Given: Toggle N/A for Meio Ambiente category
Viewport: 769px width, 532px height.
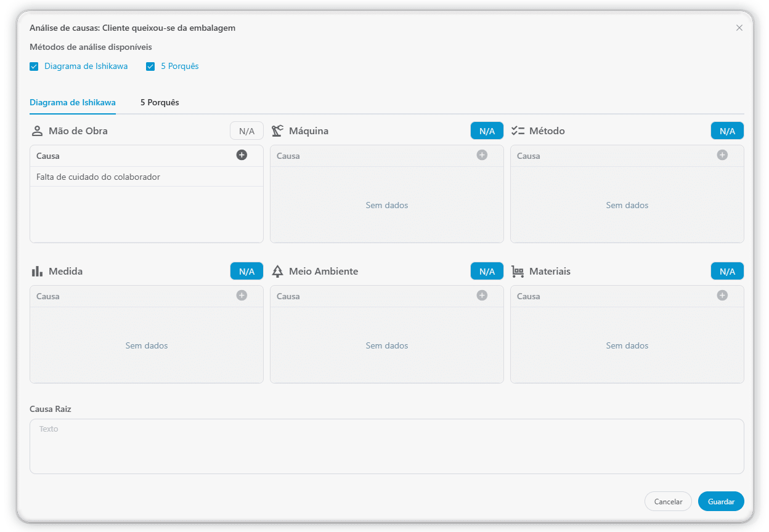Looking at the screenshot, I should [x=487, y=271].
